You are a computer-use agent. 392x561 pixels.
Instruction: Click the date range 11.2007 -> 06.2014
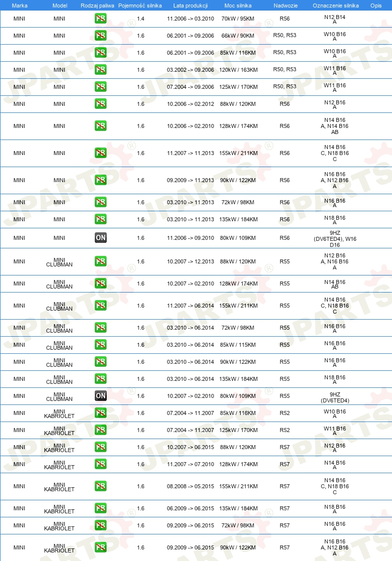tap(190, 306)
